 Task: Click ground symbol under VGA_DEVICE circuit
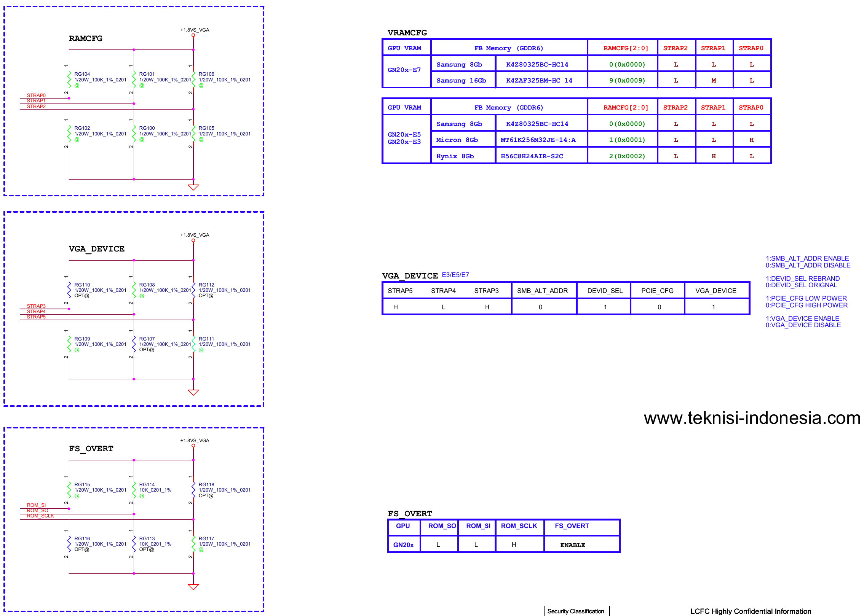pos(193,392)
